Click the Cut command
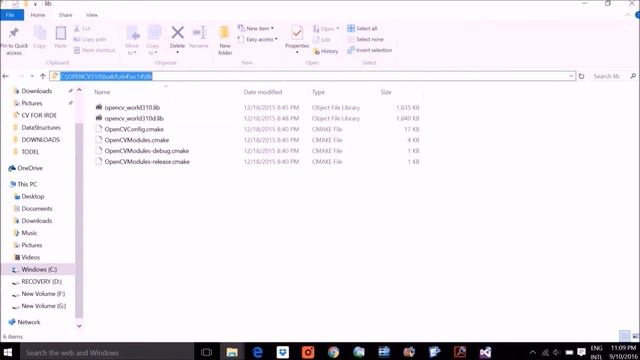The height and width of the screenshot is (360, 640). click(x=82, y=29)
